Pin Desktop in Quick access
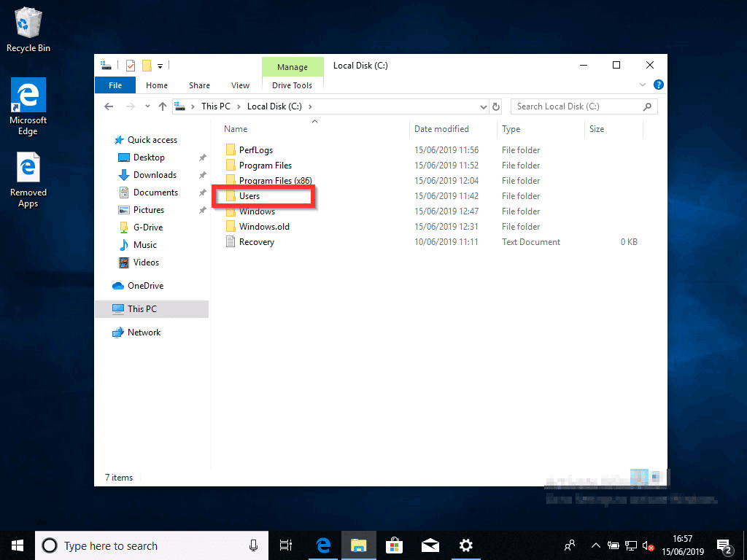This screenshot has height=560, width=747. pyautogui.click(x=202, y=157)
